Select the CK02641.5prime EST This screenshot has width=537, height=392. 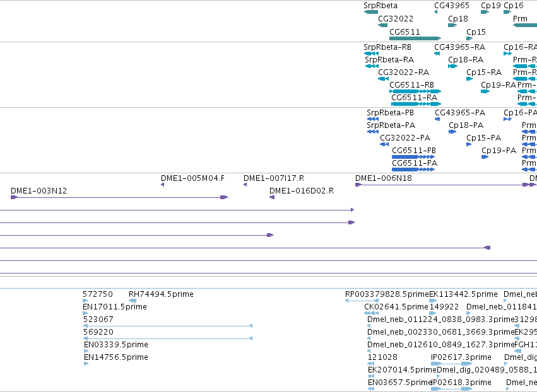[x=372, y=313]
